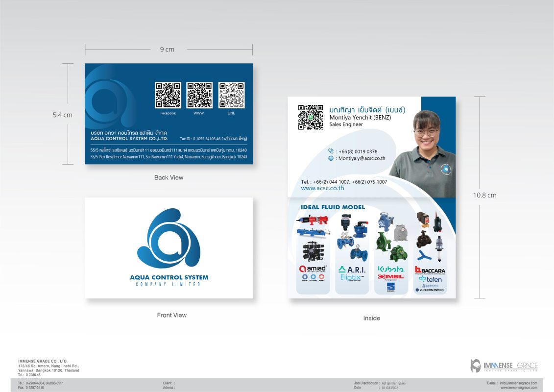Click the LINE QR code on back card
This screenshot has height=392, width=554.
(231, 95)
